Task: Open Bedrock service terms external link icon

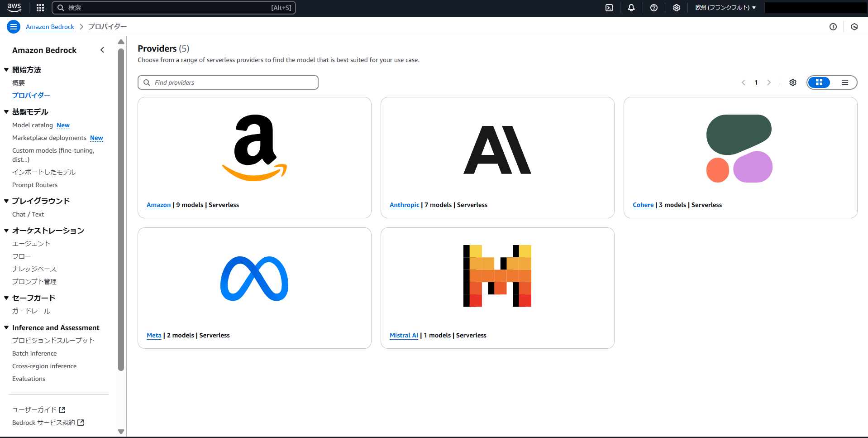Action: [81, 423]
